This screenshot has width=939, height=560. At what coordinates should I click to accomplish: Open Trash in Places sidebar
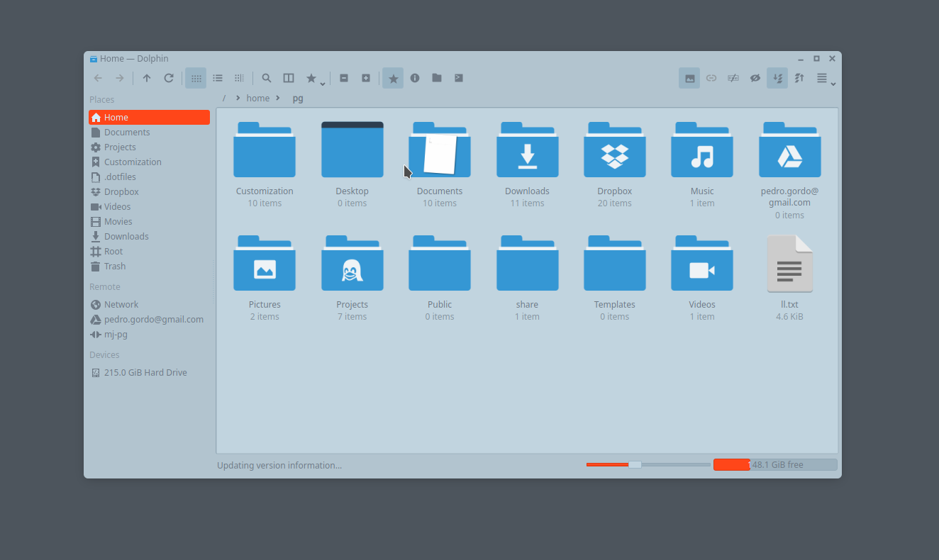(x=149, y=267)
